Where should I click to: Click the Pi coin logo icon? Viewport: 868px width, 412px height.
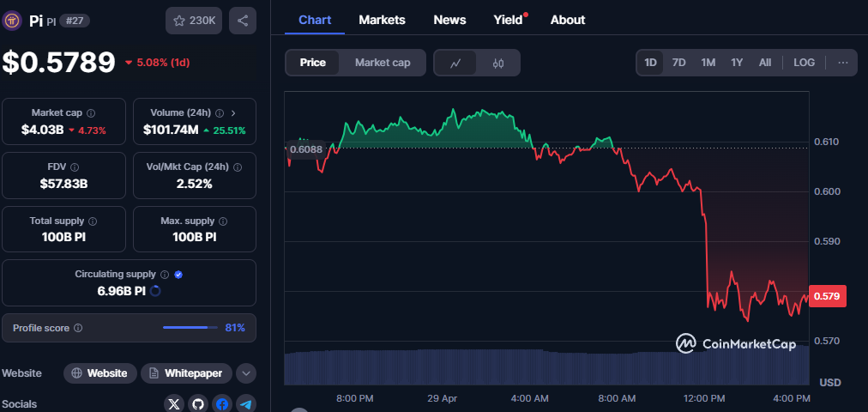pos(12,21)
